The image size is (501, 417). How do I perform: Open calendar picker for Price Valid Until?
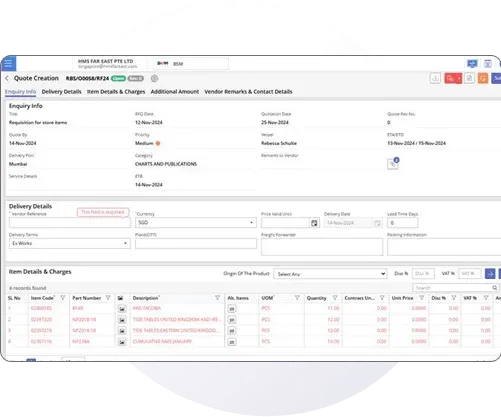pos(314,223)
